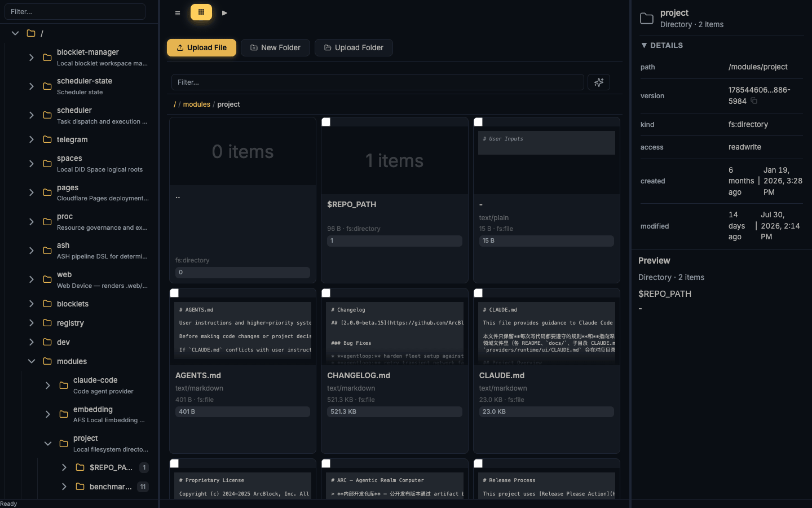Click the modules folder icon in tree
Image resolution: width=812 pixels, height=508 pixels.
coord(47,361)
